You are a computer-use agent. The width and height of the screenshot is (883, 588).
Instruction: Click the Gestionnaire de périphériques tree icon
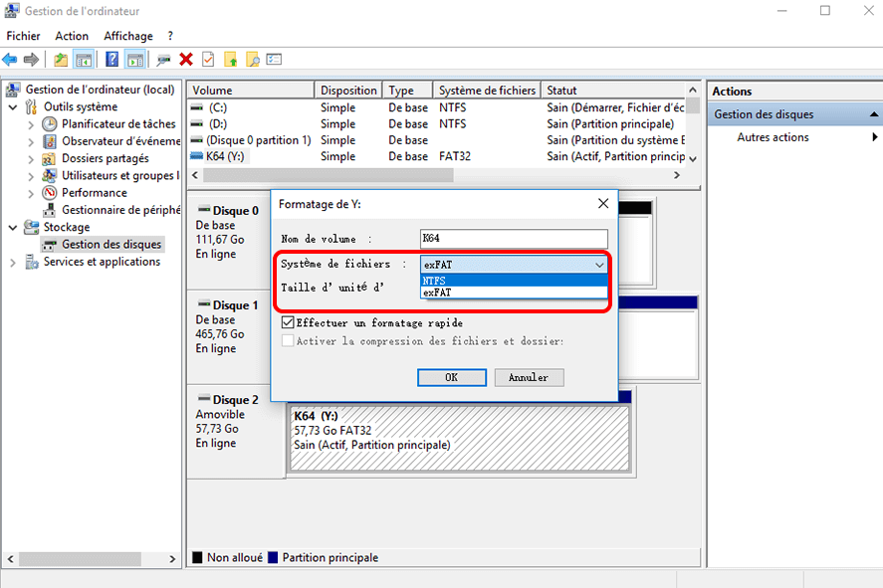[48, 210]
